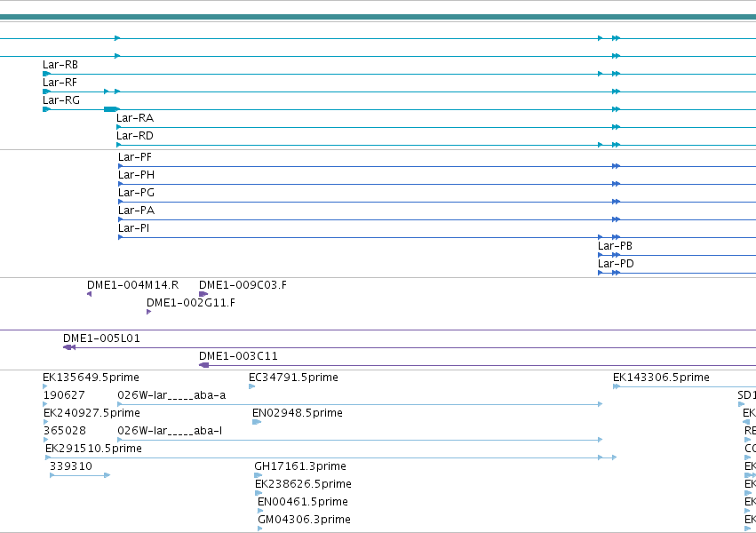The height and width of the screenshot is (533, 756).
Task: Select the DME1-002G11.F clone end label
Action: [x=191, y=303]
